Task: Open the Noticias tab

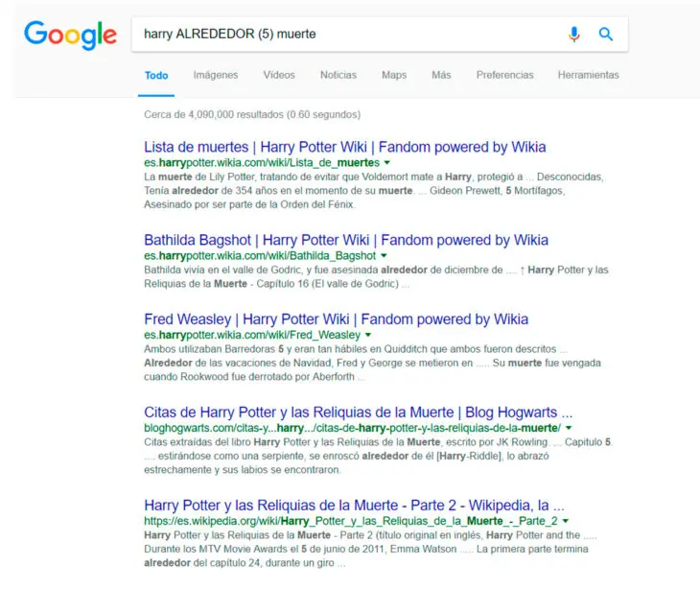Action: pos(338,75)
